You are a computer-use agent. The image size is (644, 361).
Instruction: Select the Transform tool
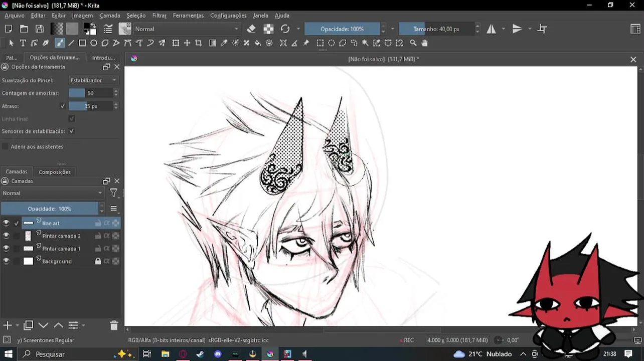176,43
